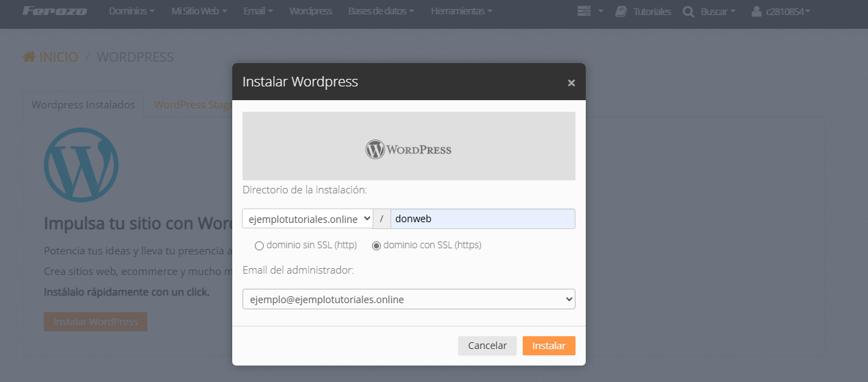
Task: Open the ejemplotutoriales.online domain dropdown
Action: pos(308,219)
